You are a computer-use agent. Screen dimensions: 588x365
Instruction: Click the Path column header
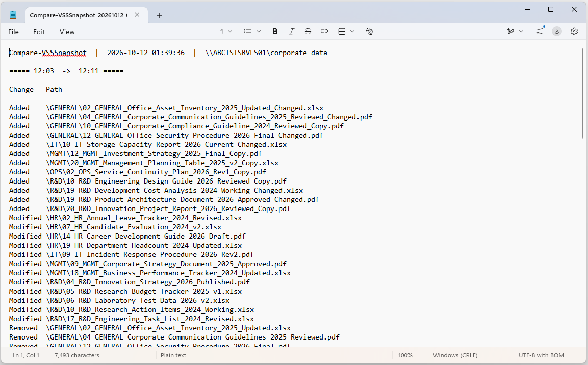(x=54, y=90)
